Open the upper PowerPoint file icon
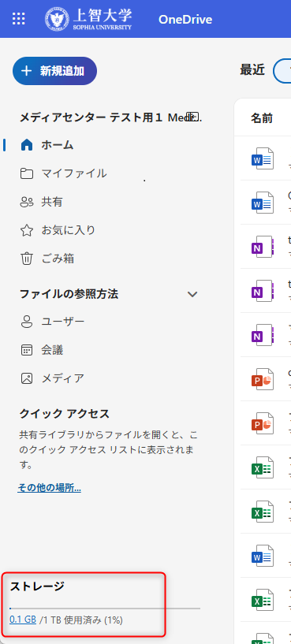The height and width of the screenshot is (644, 291). pyautogui.click(x=263, y=378)
